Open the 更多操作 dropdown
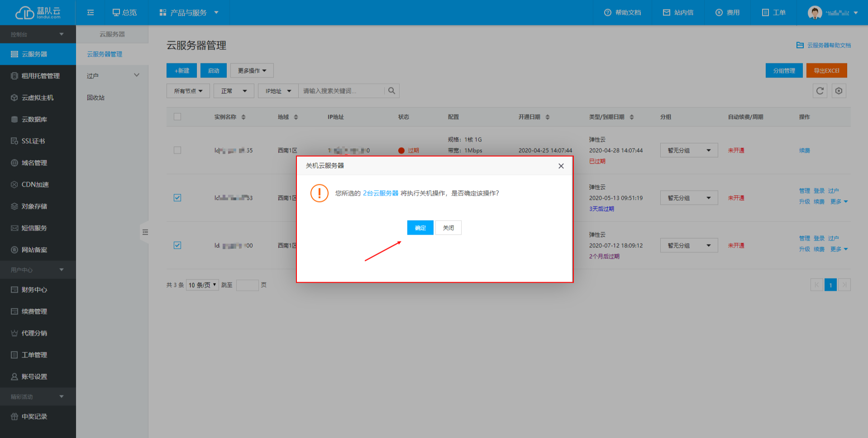868x438 pixels. pos(252,71)
